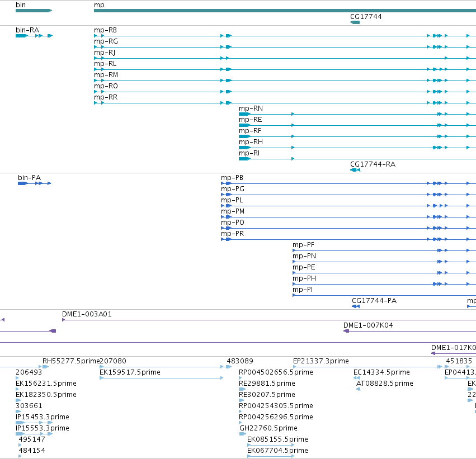Select transcript mp-RI
This screenshot has height=459, width=476.
tap(357, 159)
